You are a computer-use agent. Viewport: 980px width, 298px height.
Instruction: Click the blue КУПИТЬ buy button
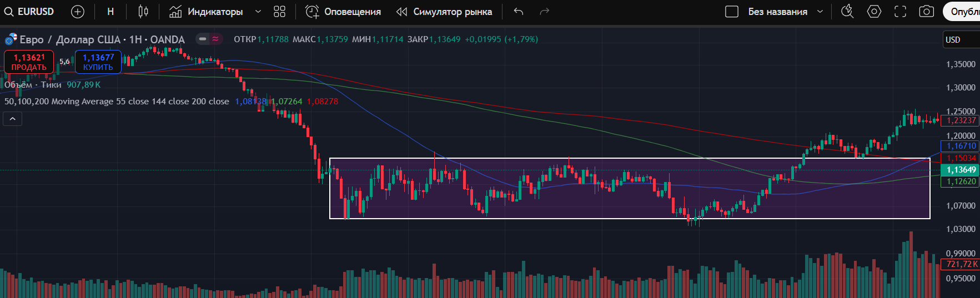coord(98,62)
